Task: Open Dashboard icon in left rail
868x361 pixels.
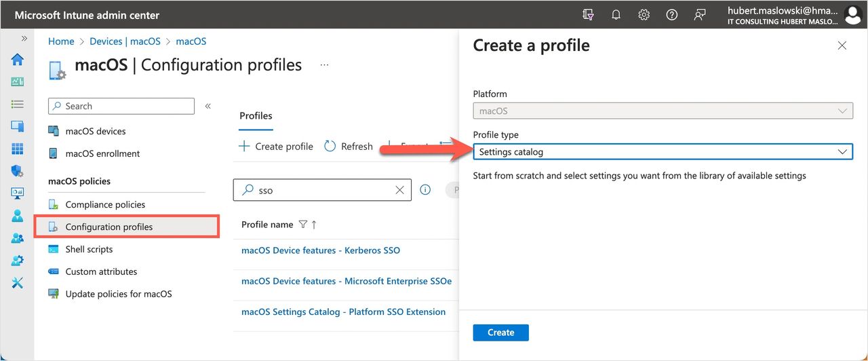Action: pyautogui.click(x=18, y=82)
